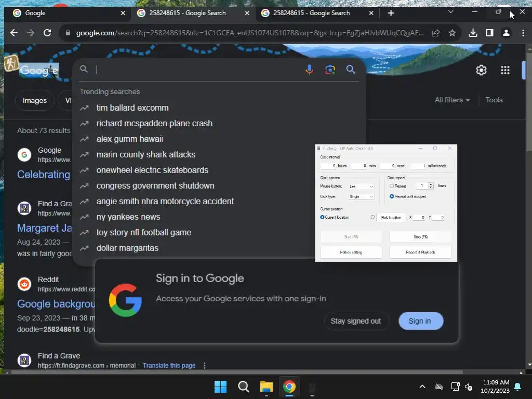Click the hiker doodle icon
532x399 pixels.
tap(11, 63)
